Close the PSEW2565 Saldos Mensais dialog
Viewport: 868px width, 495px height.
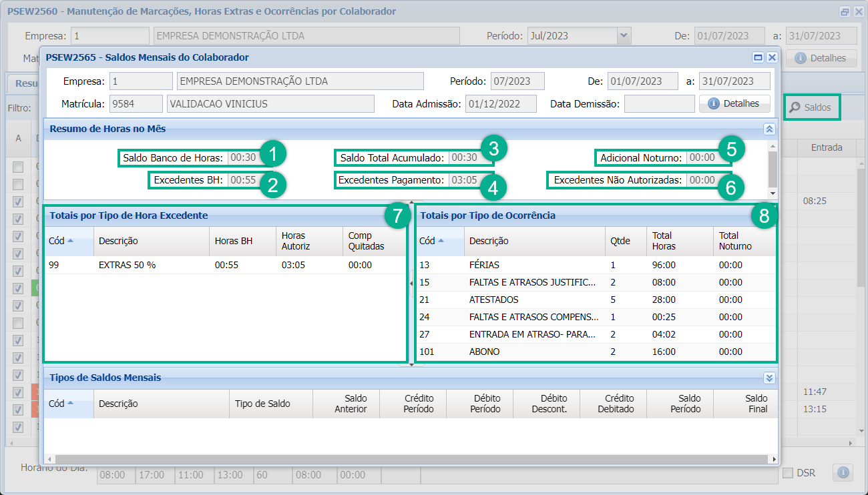(x=772, y=58)
